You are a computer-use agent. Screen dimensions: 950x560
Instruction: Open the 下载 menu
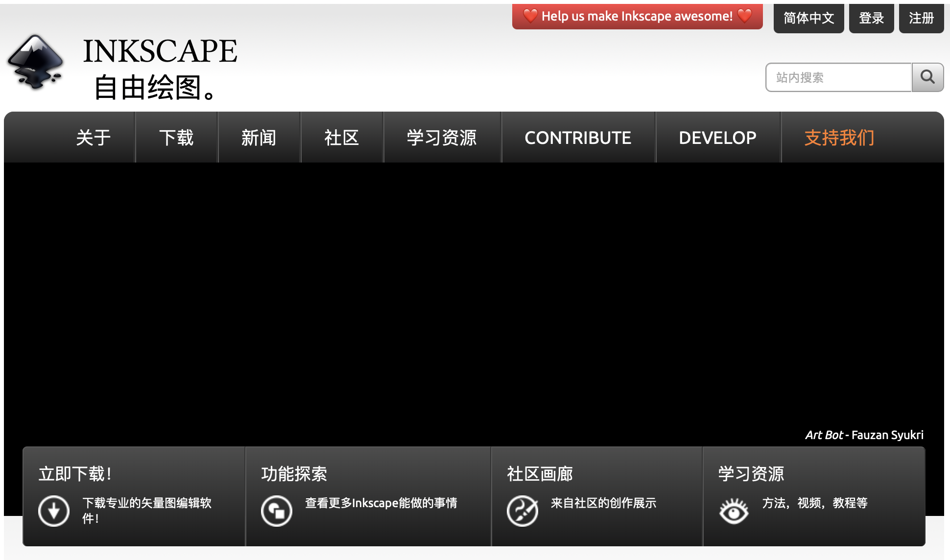pos(176,138)
